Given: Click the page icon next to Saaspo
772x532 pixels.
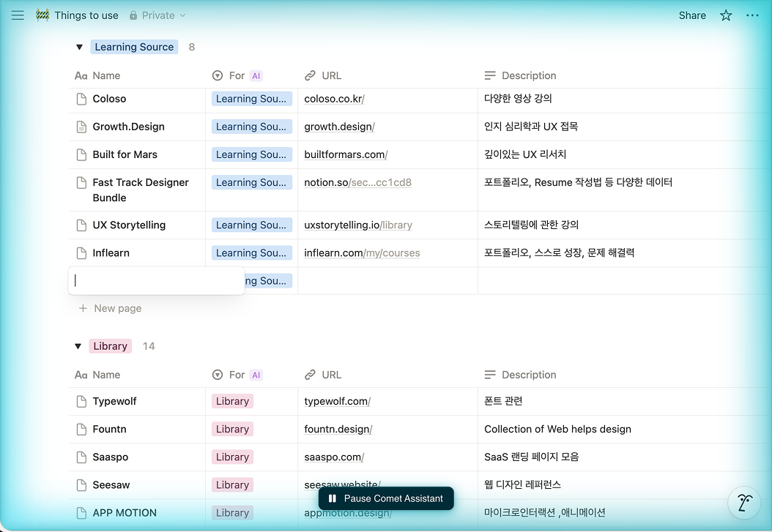Looking at the screenshot, I should click(82, 457).
